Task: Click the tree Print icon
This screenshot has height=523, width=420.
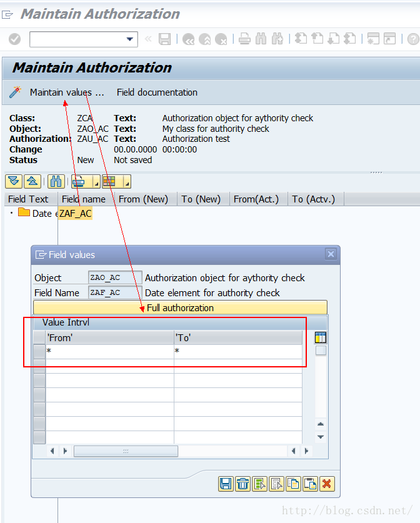Action: (x=79, y=181)
